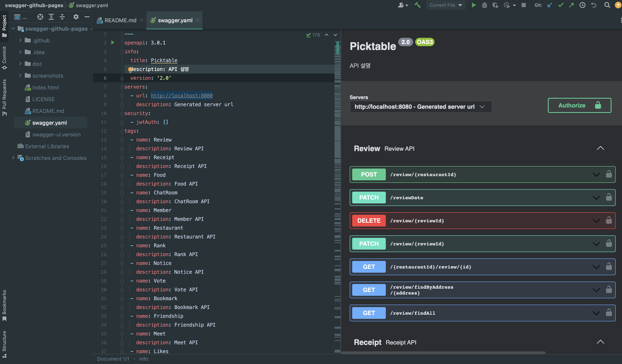Click the Authorize button

579,106
